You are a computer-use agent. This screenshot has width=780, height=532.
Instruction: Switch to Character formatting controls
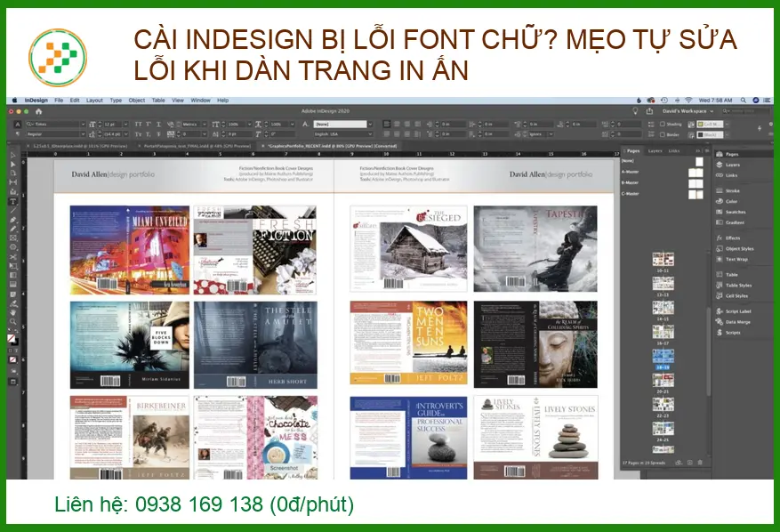[18, 124]
